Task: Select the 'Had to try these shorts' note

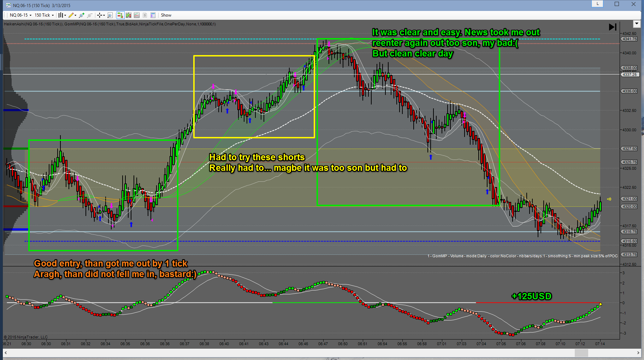Action: pos(308,162)
